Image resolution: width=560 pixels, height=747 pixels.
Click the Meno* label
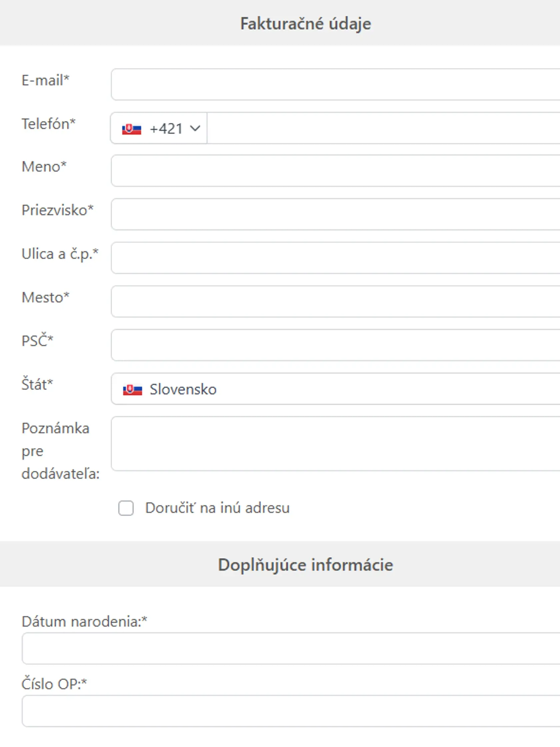(44, 166)
